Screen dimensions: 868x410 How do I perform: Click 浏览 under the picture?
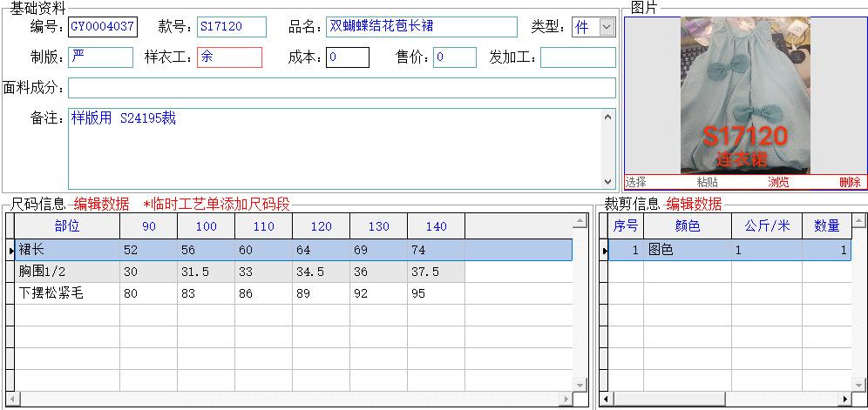[x=778, y=182]
